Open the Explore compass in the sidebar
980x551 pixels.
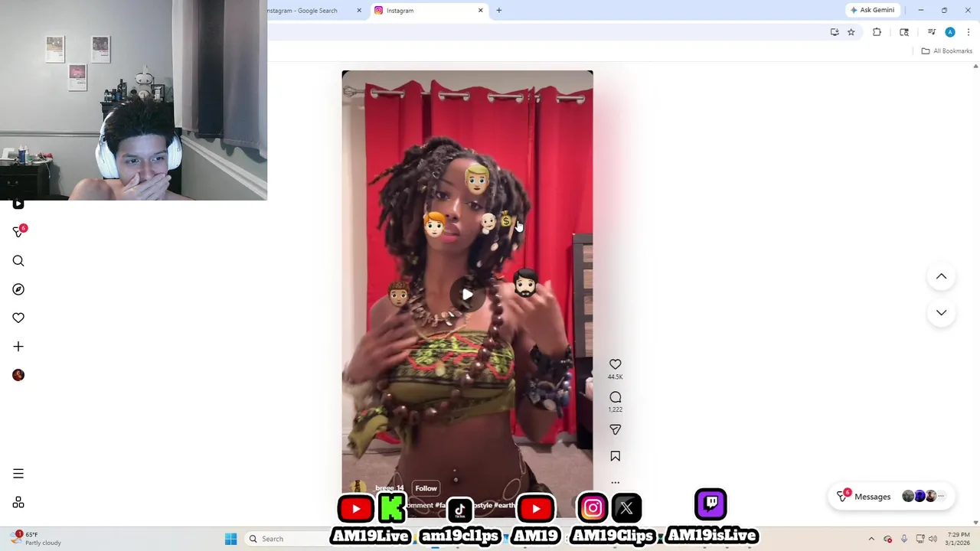[x=18, y=289]
